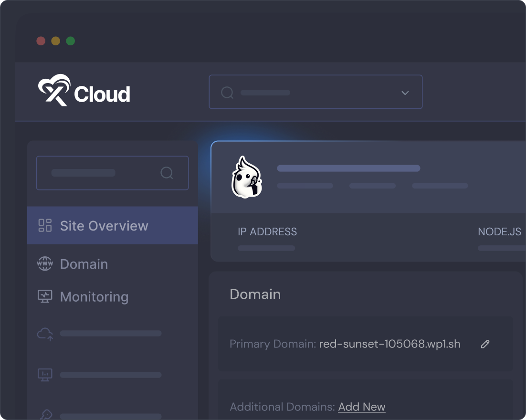Viewport: 526px width, 420px height.
Task: Edit primary domain with pencil icon
Action: point(485,344)
